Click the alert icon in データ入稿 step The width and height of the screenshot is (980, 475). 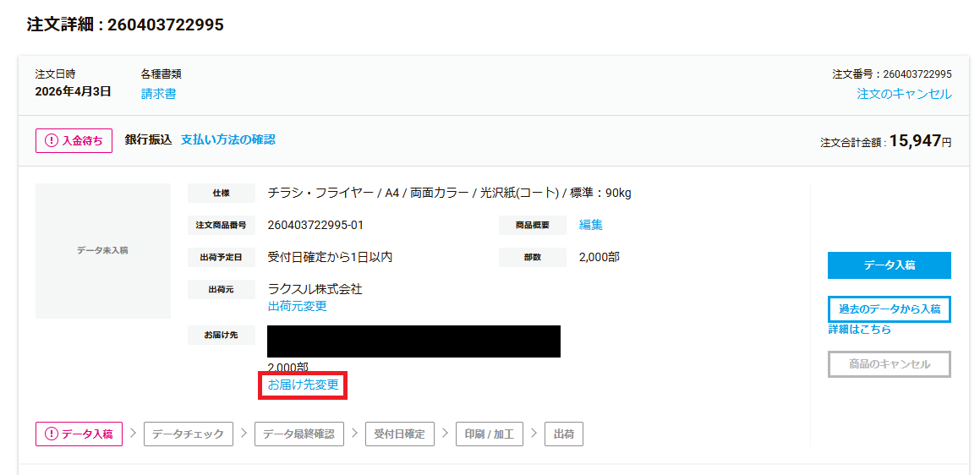pyautogui.click(x=52, y=434)
